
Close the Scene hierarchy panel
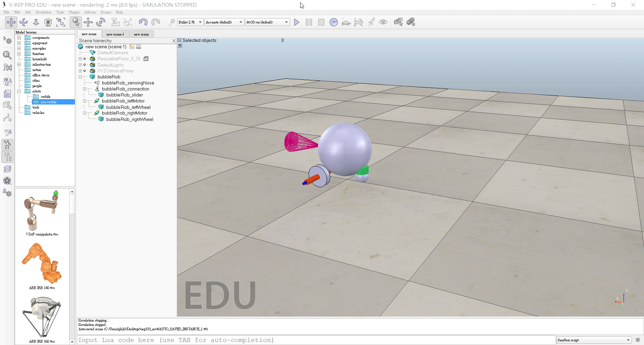coord(174,41)
